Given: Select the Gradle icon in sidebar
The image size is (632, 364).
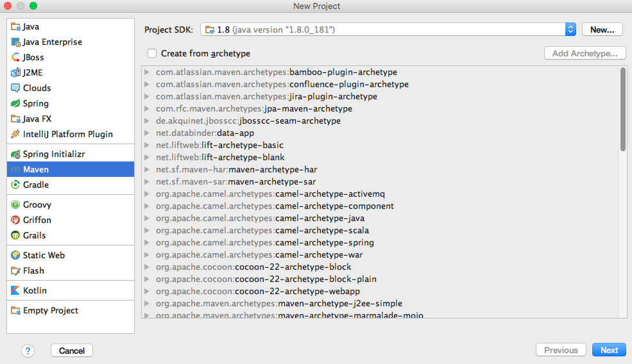Looking at the screenshot, I should coord(16,185).
